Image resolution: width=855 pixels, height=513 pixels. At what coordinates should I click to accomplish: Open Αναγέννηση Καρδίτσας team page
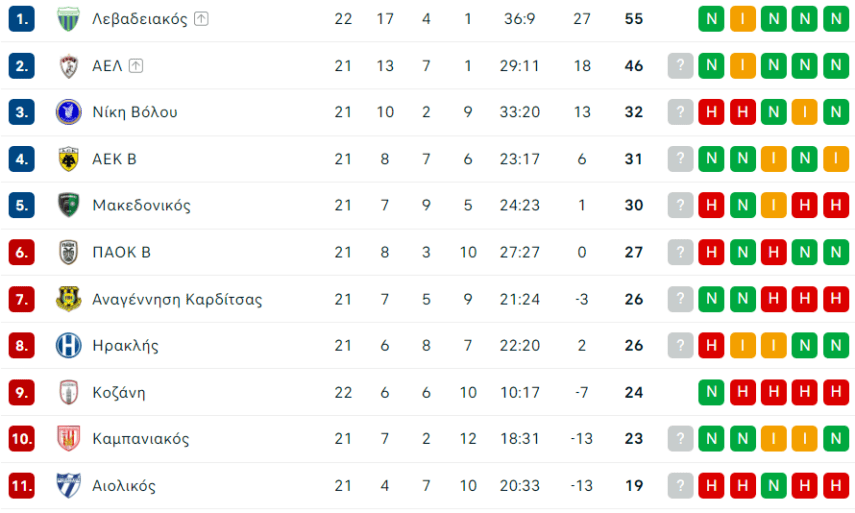click(177, 299)
